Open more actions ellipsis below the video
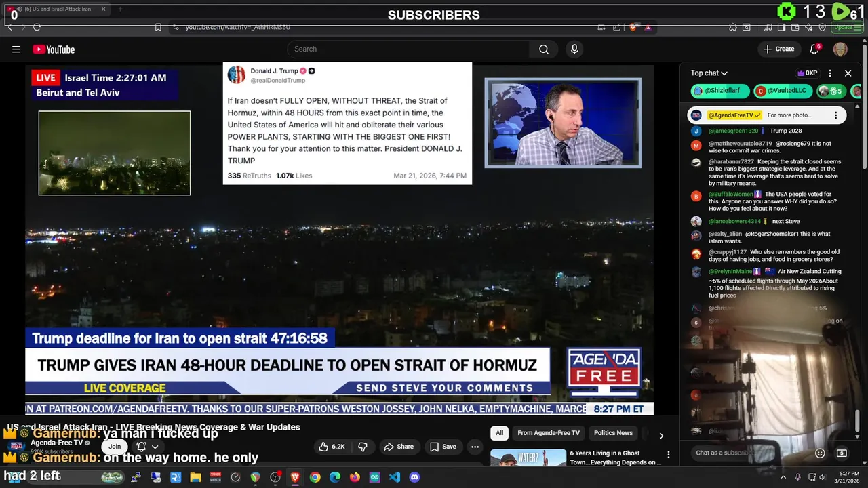The image size is (868, 488). pyautogui.click(x=475, y=447)
